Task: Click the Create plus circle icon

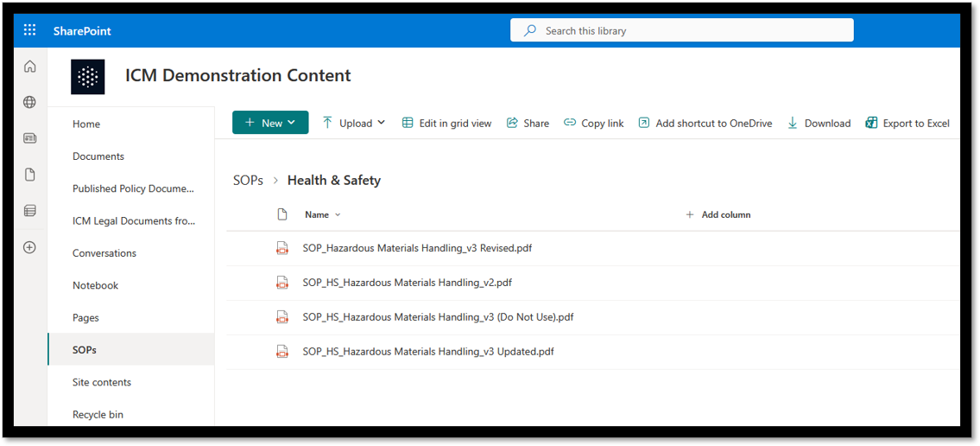Action: pyautogui.click(x=30, y=247)
